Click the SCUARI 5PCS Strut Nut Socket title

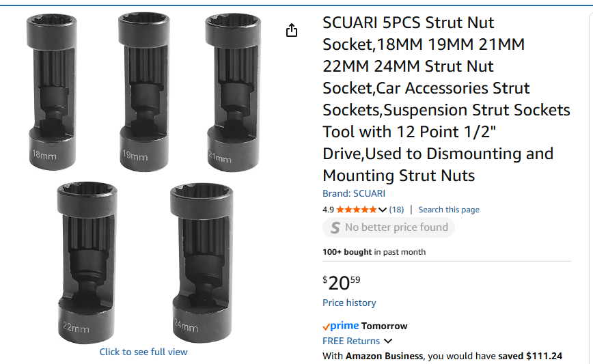[446, 99]
